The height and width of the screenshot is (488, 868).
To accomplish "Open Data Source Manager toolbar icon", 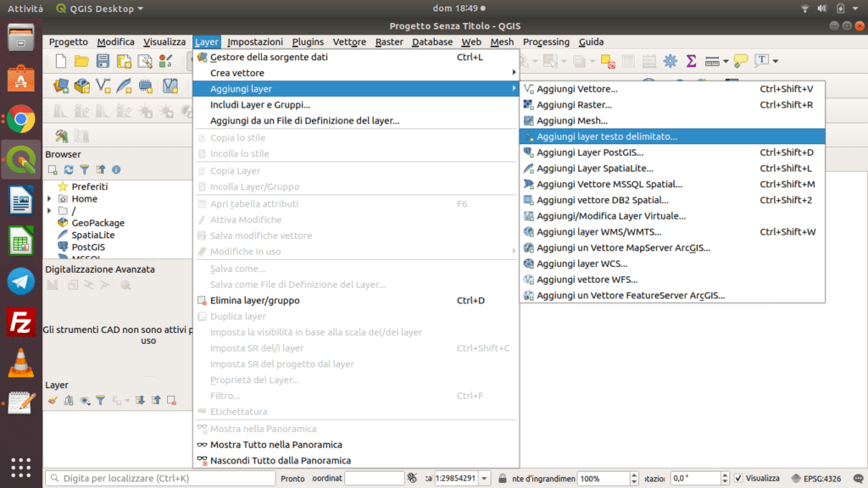I will click(61, 86).
